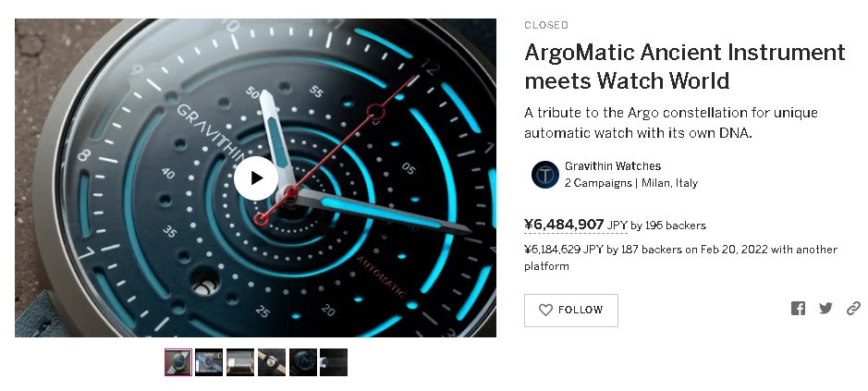Click the CLOSED status label
This screenshot has height=391, width=868.
click(x=546, y=25)
